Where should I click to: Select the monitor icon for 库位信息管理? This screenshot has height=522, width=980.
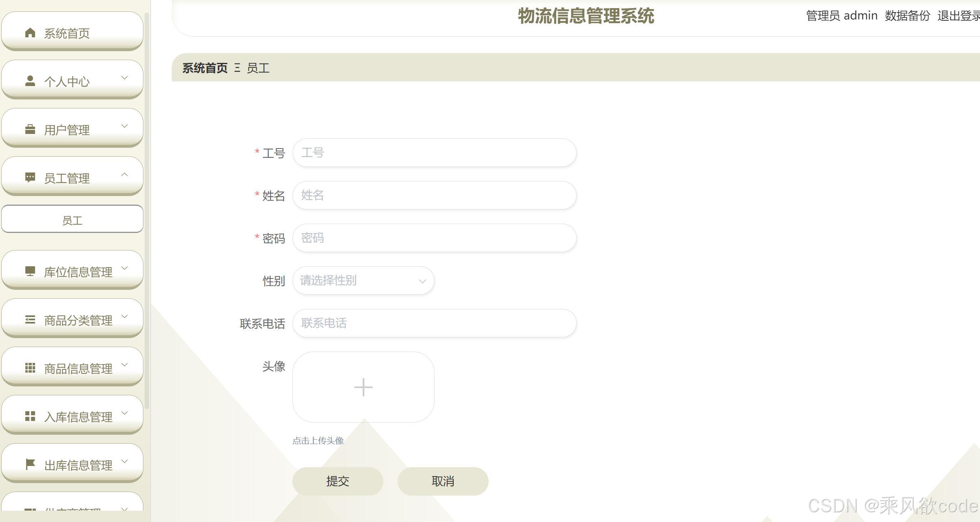pyautogui.click(x=30, y=271)
